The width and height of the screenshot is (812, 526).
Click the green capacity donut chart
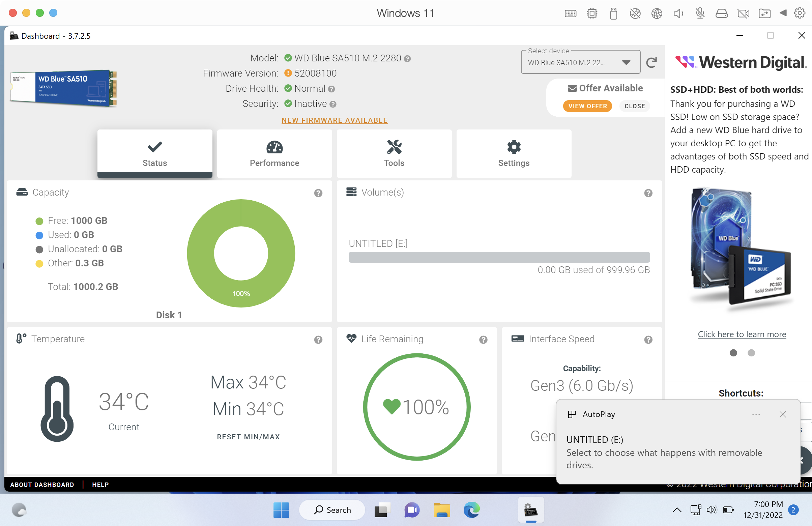click(241, 254)
